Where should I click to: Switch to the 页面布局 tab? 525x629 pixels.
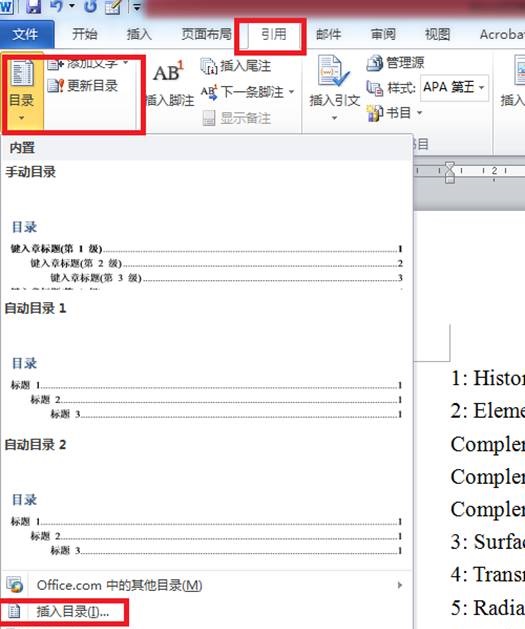click(x=207, y=34)
